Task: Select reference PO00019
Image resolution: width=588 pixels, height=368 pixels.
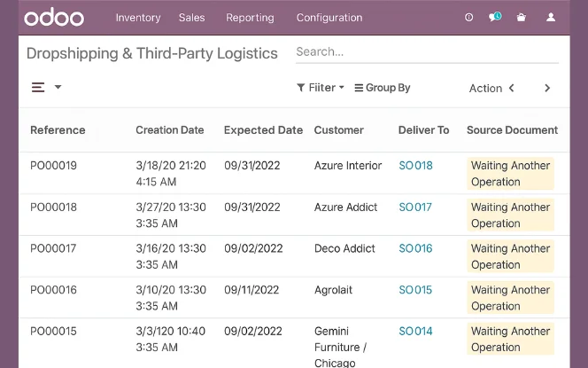Action: coord(53,166)
